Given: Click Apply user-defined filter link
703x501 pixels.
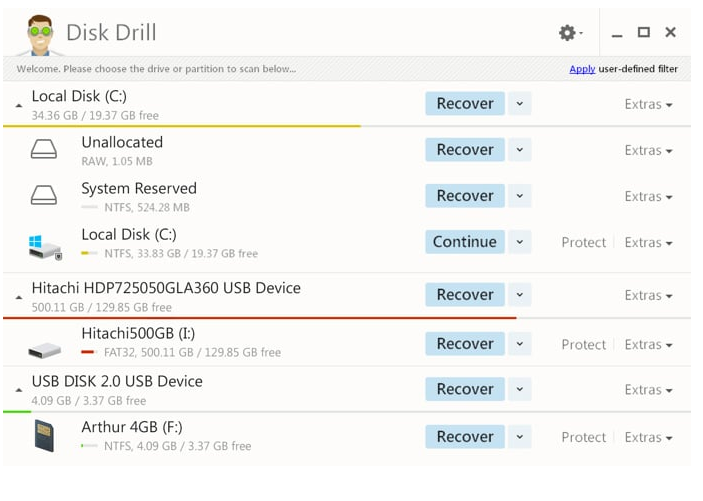Looking at the screenshot, I should coord(582,69).
